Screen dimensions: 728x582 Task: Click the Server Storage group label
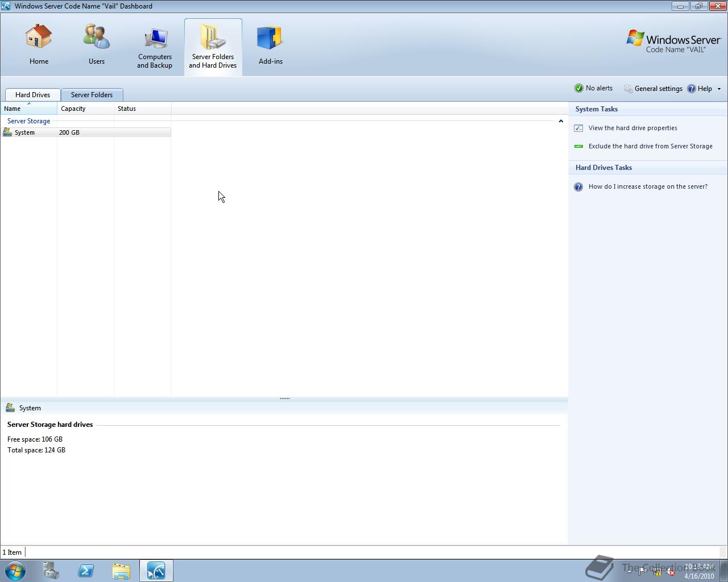(28, 121)
